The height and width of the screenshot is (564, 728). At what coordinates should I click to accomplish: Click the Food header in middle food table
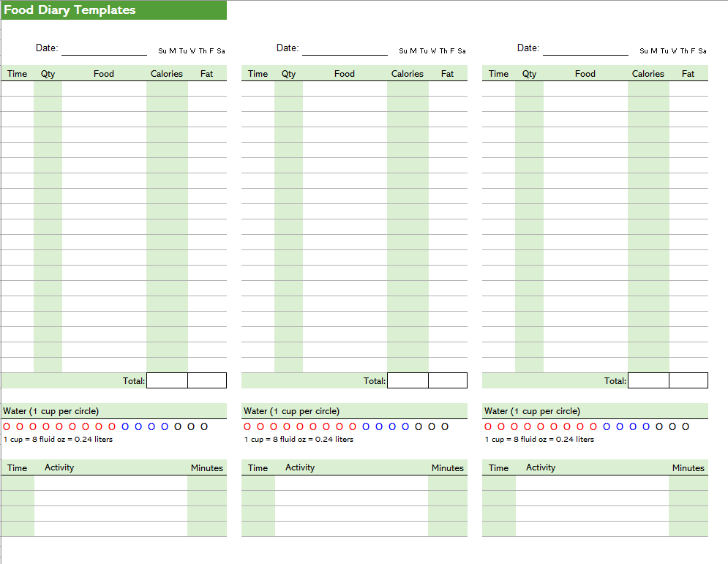click(x=345, y=74)
